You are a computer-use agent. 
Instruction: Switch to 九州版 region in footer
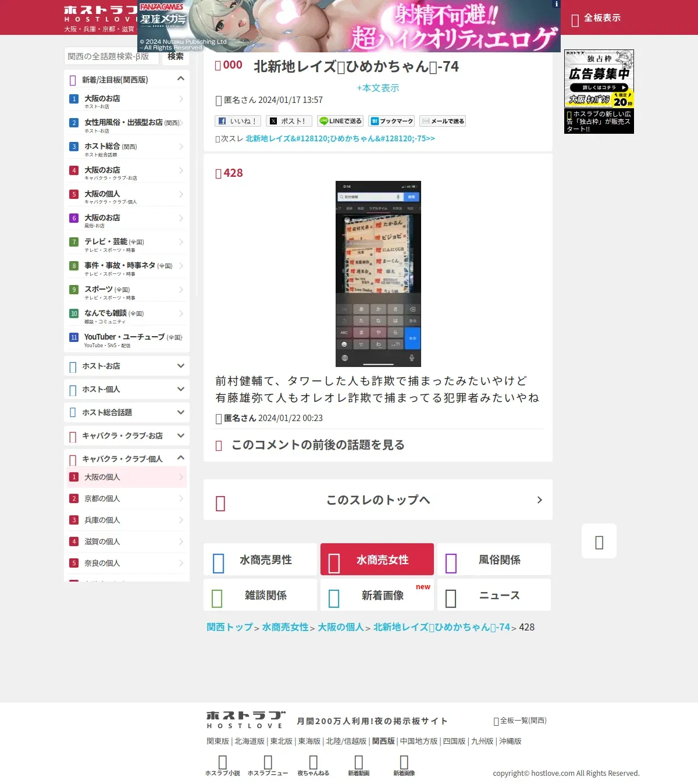pos(482,741)
